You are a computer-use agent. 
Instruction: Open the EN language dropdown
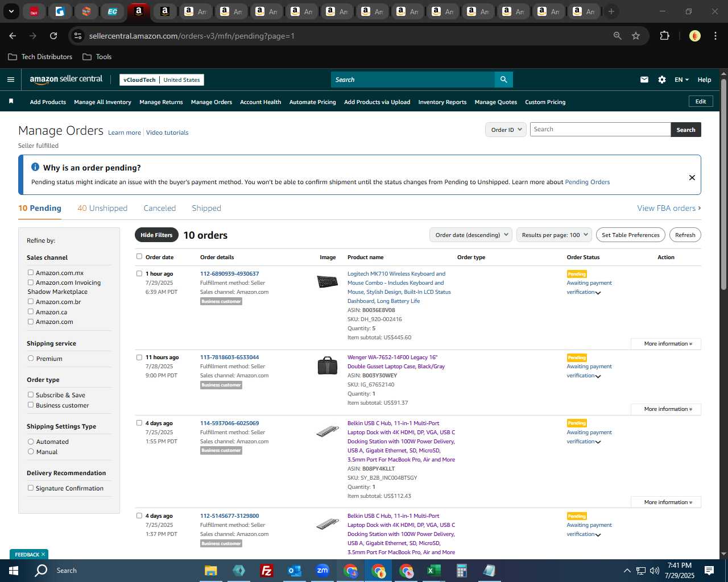coord(681,80)
